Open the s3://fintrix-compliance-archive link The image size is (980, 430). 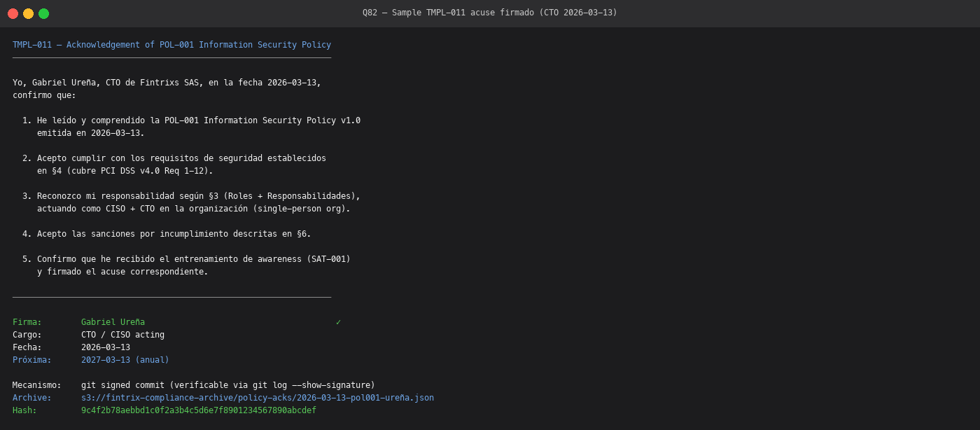[x=258, y=398]
